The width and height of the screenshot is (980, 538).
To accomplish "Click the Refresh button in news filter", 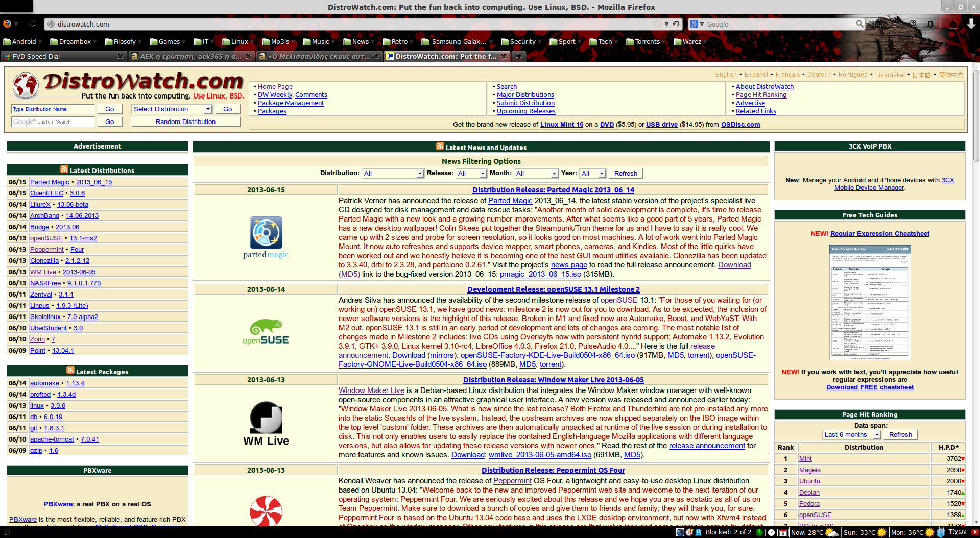I will (x=626, y=174).
